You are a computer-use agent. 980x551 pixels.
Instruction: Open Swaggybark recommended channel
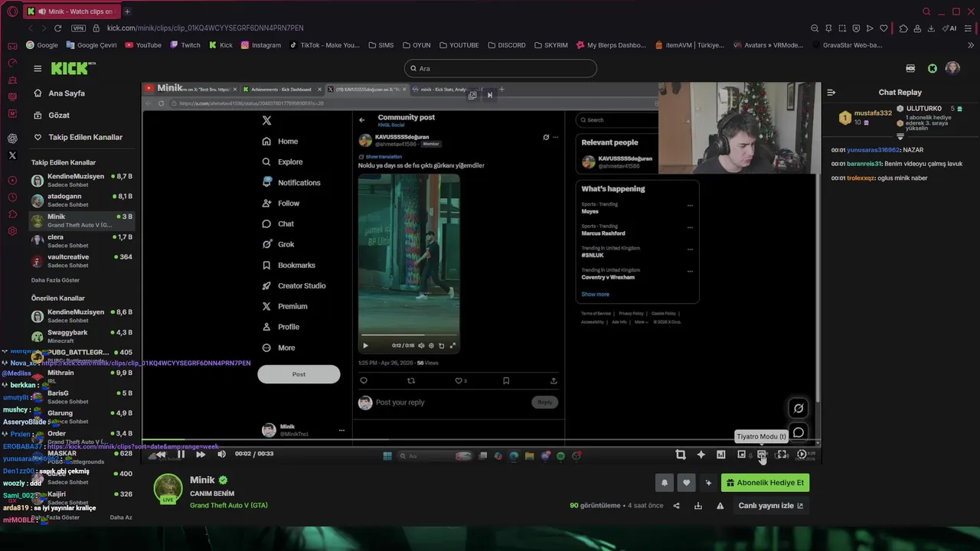[x=82, y=336]
